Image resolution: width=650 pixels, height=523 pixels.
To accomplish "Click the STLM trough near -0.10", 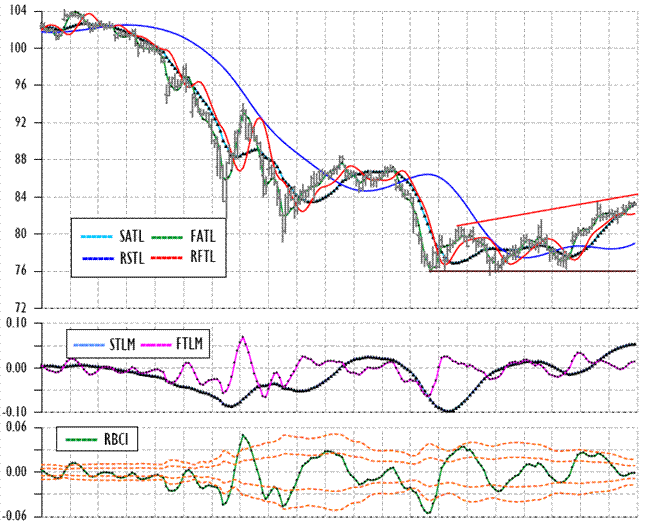I will (x=449, y=411).
